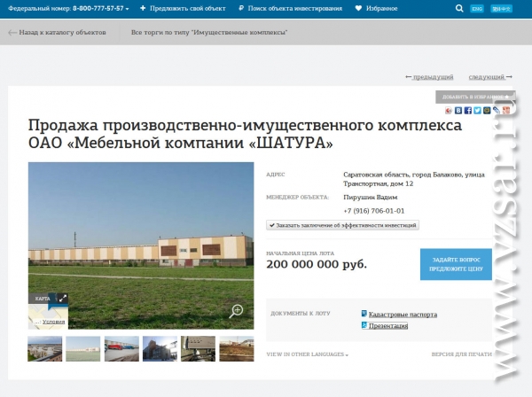The image size is (532, 397).
Task: Click manager name Пирушин Вадим
Action: [370, 197]
